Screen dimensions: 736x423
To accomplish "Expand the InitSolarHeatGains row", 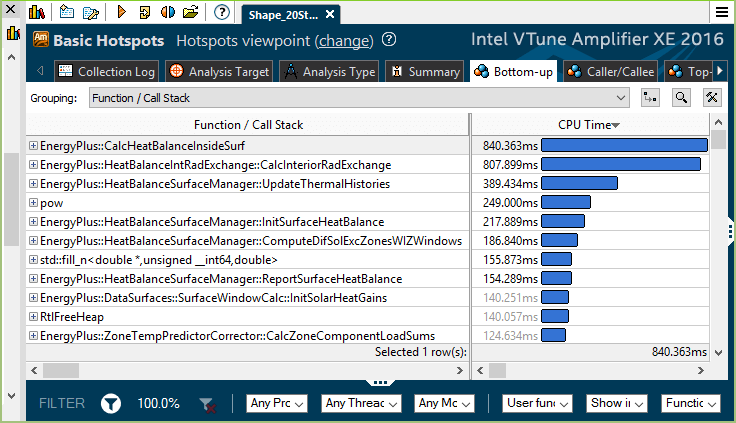I will coord(33,298).
